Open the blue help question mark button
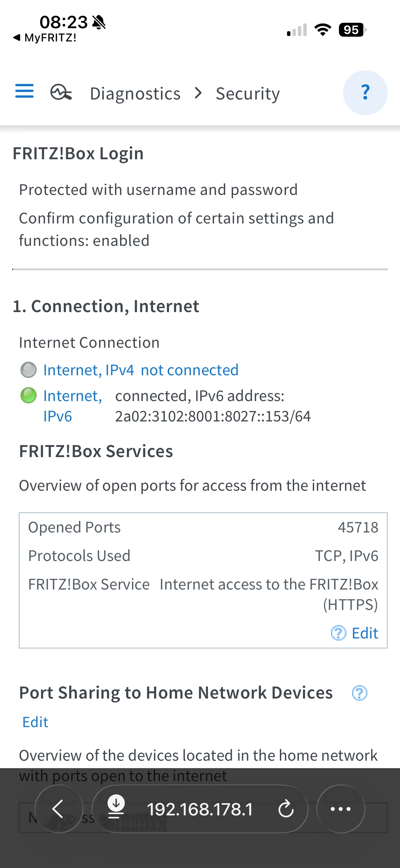 point(365,92)
